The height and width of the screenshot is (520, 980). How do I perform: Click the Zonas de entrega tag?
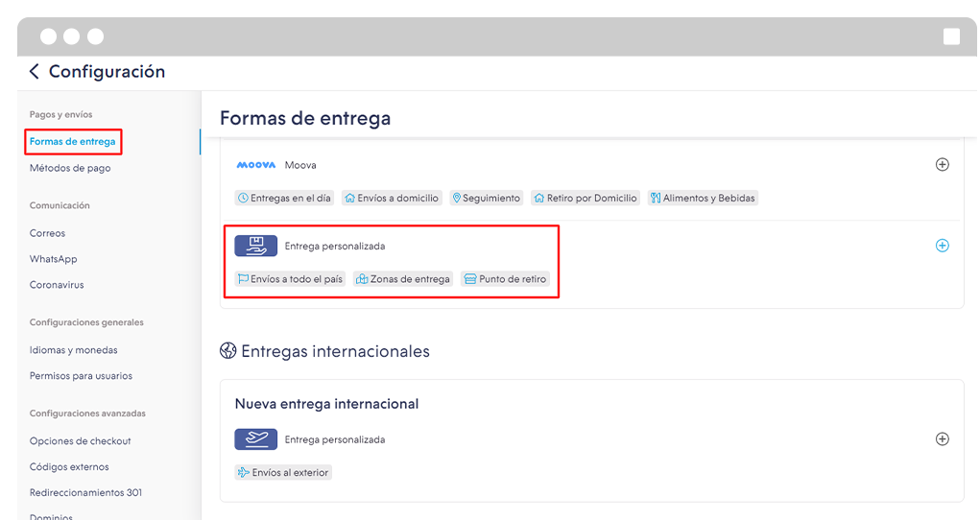(402, 279)
